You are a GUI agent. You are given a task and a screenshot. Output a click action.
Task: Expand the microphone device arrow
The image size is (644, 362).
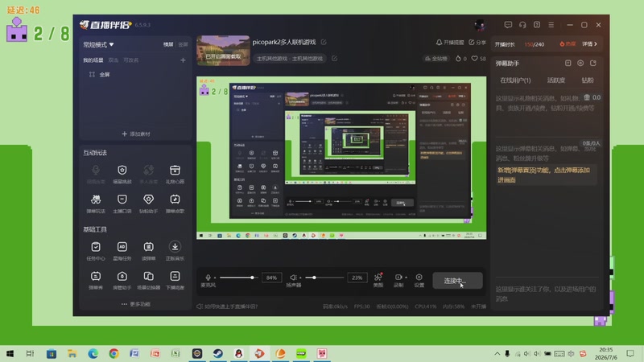pos(215,278)
